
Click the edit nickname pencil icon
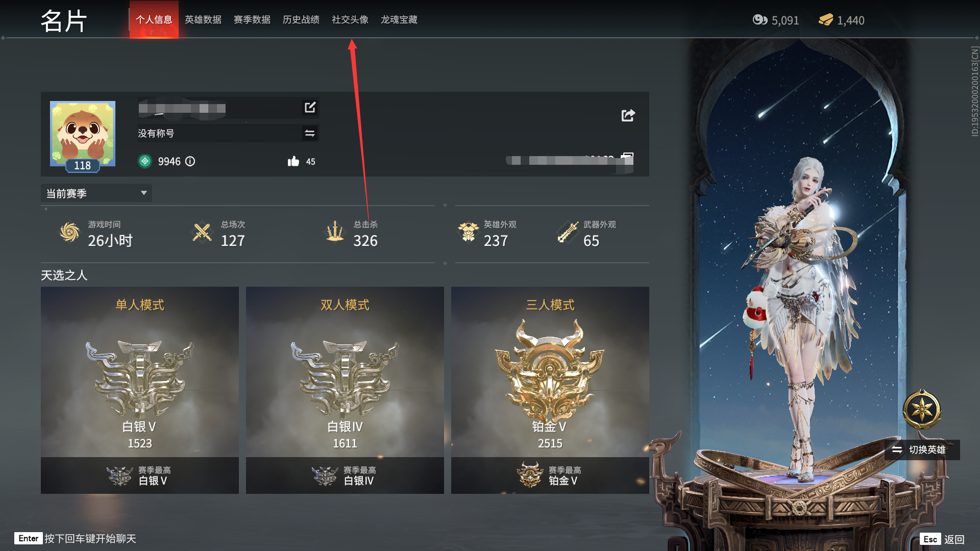point(310,107)
